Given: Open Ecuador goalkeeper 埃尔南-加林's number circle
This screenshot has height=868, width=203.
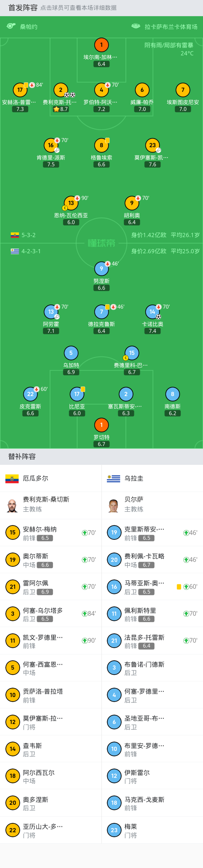Looking at the screenshot, I should (101, 45).
